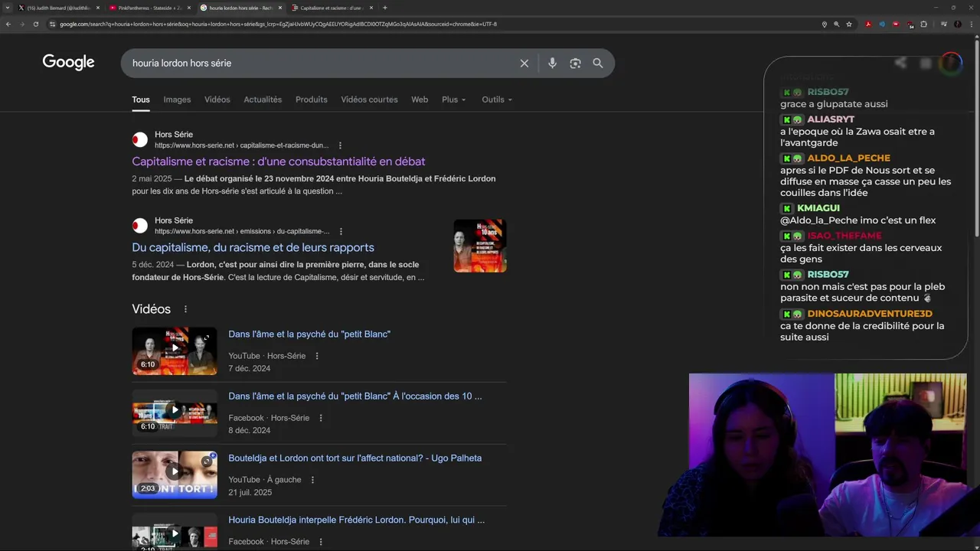Expand the Plus filter dropdown

point(453,99)
